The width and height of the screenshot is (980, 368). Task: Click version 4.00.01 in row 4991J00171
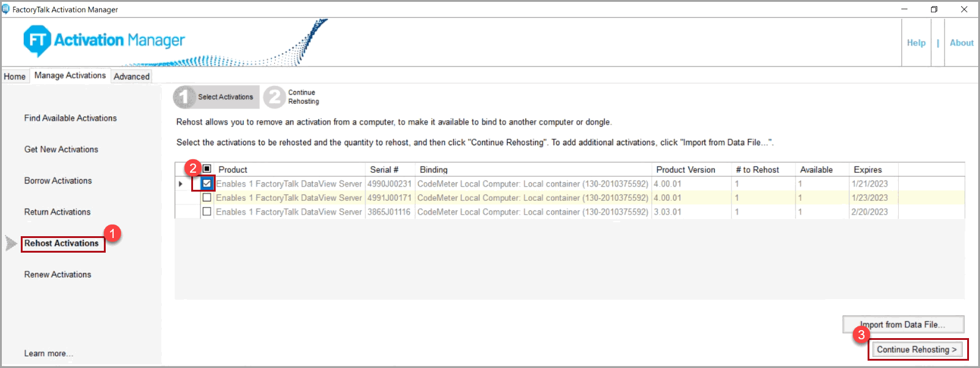692,198
